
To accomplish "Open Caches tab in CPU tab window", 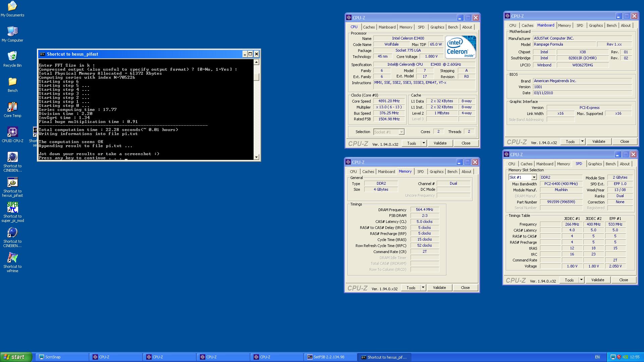I will click(369, 27).
